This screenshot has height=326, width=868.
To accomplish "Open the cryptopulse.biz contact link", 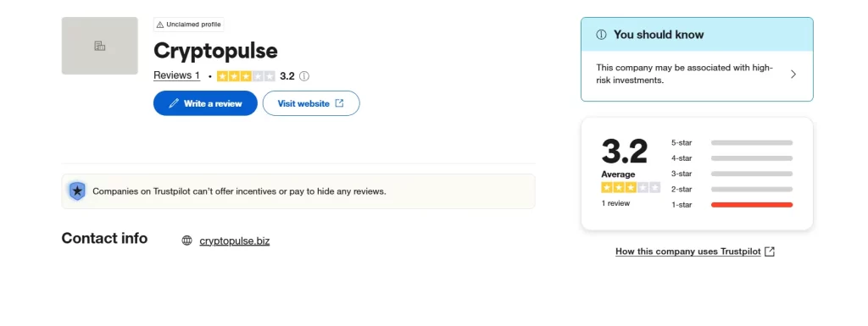I will pyautogui.click(x=235, y=241).
